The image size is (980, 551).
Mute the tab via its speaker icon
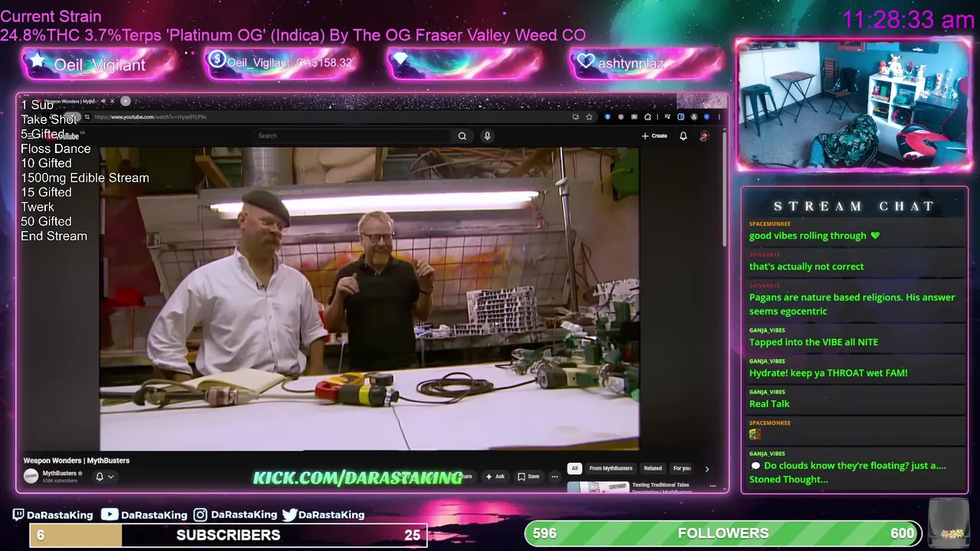(x=103, y=101)
